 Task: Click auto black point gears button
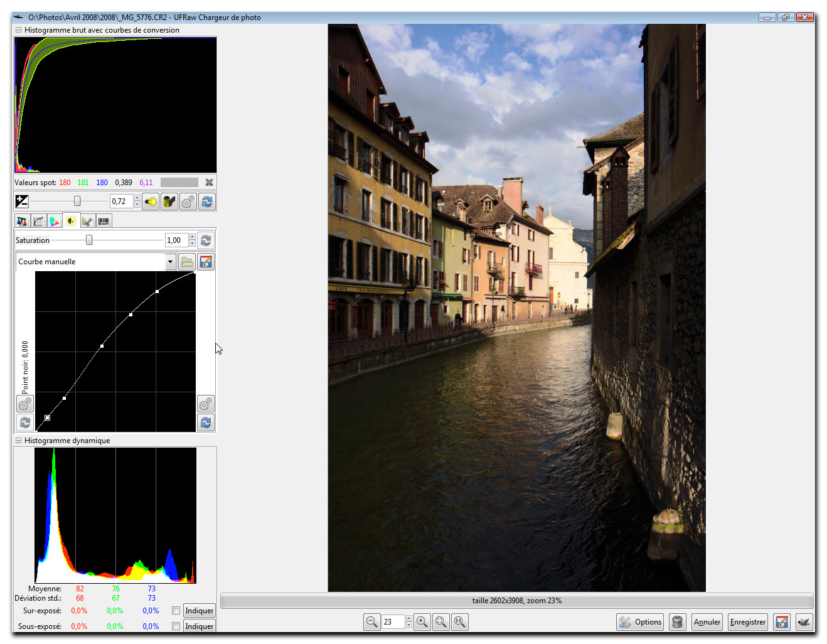coord(25,404)
